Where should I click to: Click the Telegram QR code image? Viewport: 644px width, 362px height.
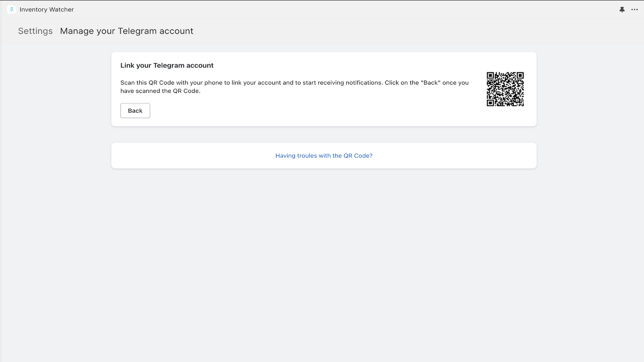click(x=505, y=89)
